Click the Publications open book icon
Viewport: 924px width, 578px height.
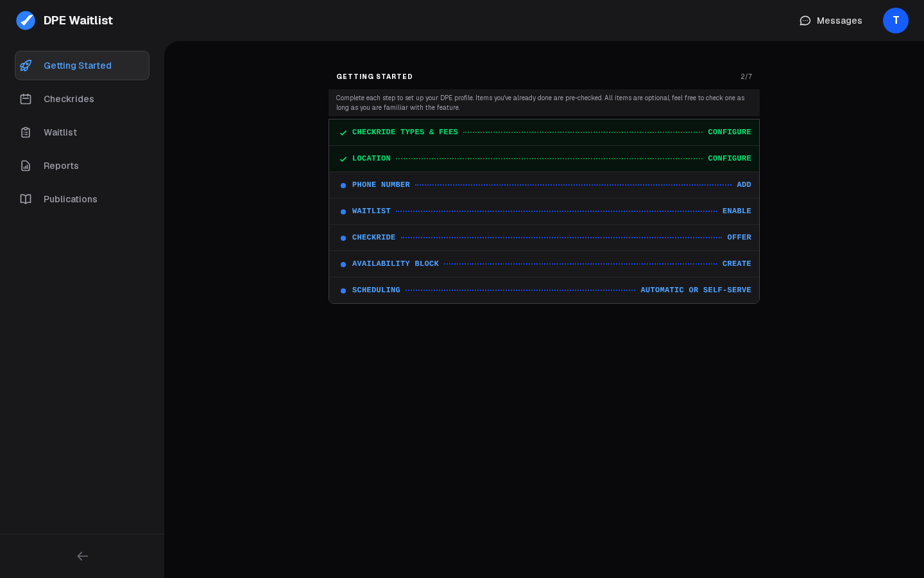coord(26,199)
